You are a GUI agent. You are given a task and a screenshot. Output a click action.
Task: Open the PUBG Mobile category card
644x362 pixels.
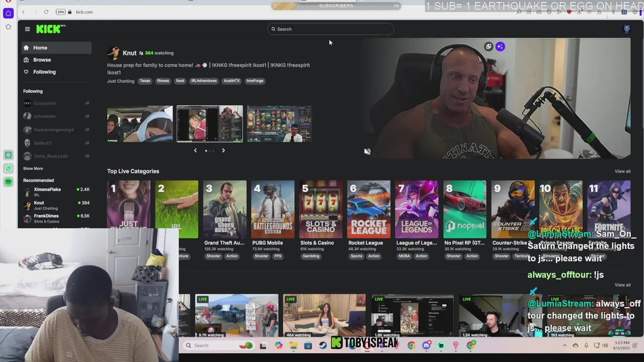click(273, 209)
